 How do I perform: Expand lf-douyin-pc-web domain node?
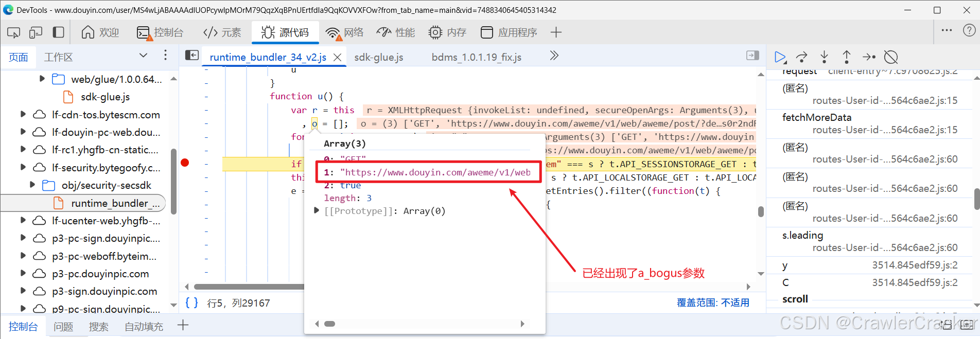23,132
